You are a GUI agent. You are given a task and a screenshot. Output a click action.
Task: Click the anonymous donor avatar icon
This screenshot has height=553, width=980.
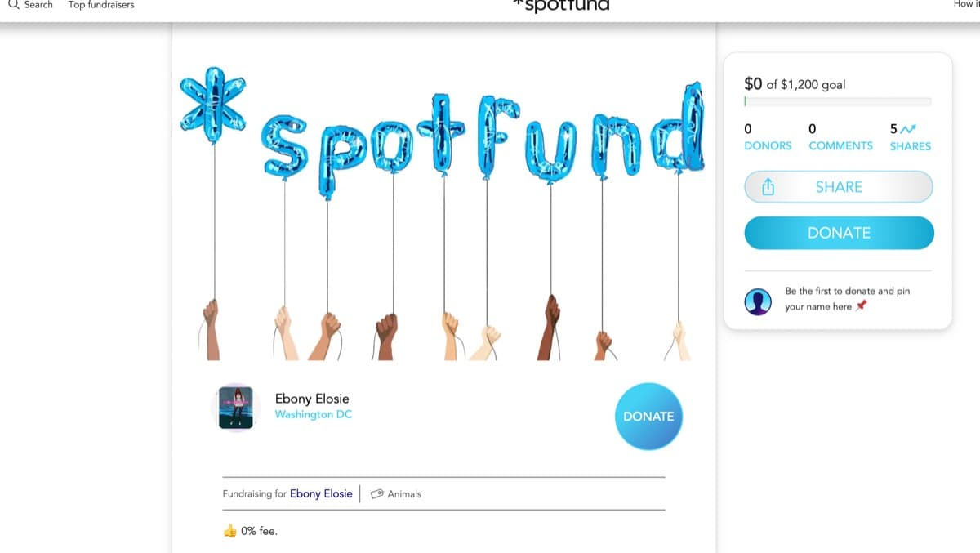point(758,301)
